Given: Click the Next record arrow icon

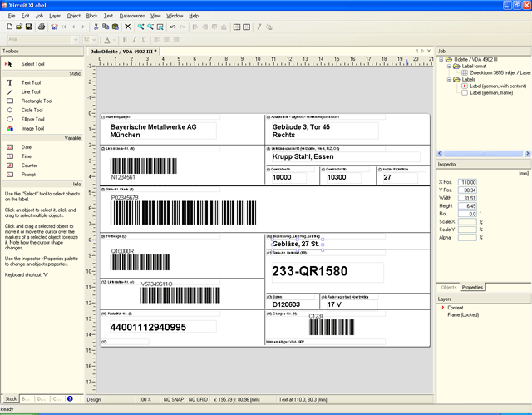Looking at the screenshot, I should point(83,27).
